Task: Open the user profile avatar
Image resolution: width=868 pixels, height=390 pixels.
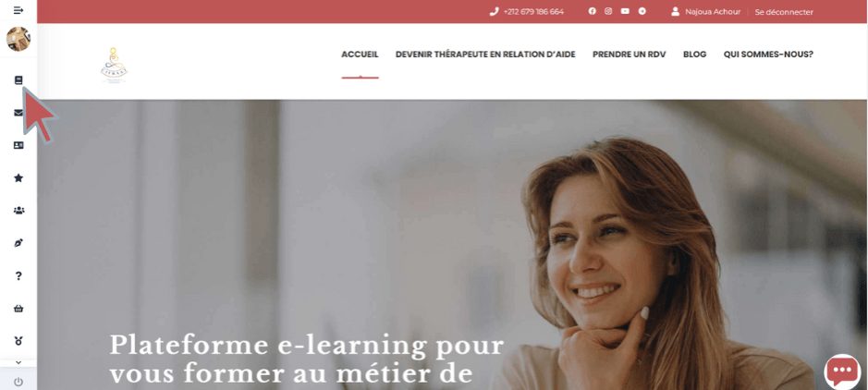Action: 18,39
